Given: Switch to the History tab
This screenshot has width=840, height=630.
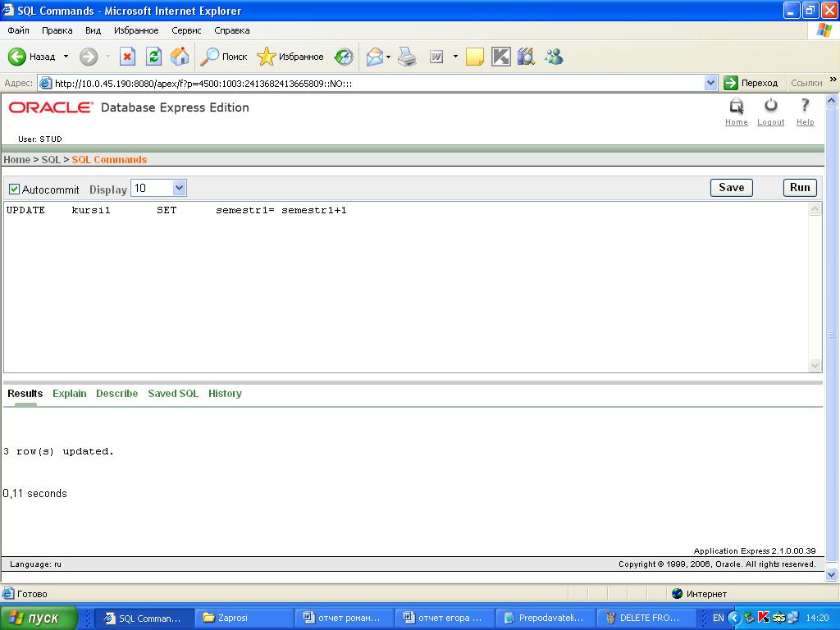Looking at the screenshot, I should coord(225,393).
